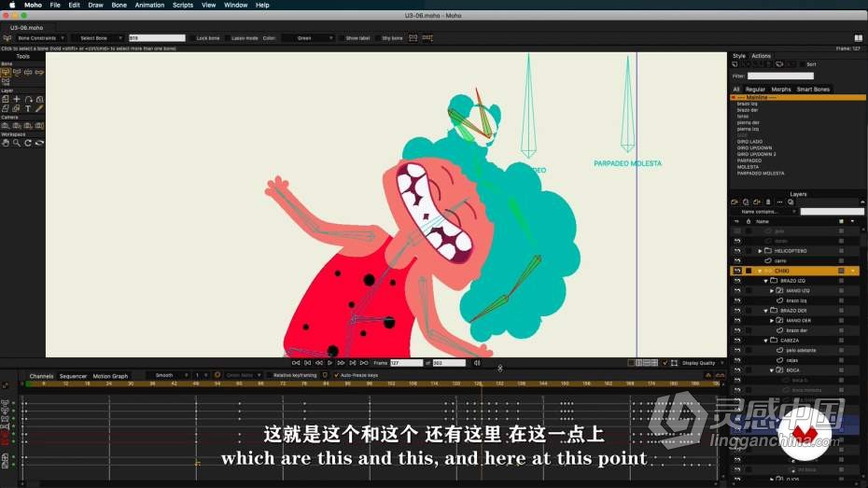This screenshot has height=488, width=868.
Task: Collapse the CABEZA layer group
Action: point(766,341)
